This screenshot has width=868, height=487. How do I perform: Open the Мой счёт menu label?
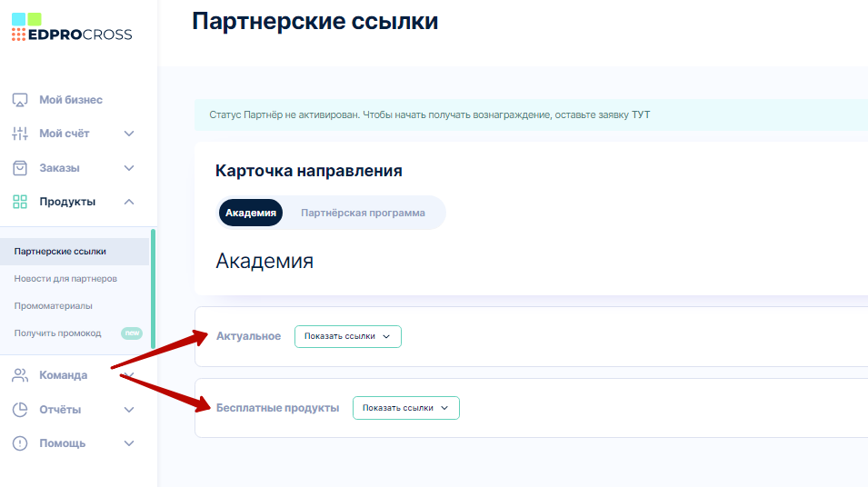65,134
